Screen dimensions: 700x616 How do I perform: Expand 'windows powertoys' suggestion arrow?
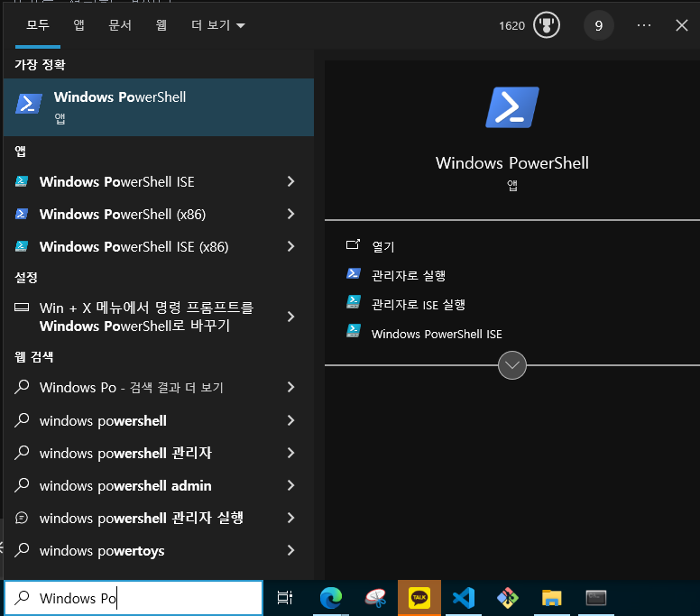click(x=291, y=550)
